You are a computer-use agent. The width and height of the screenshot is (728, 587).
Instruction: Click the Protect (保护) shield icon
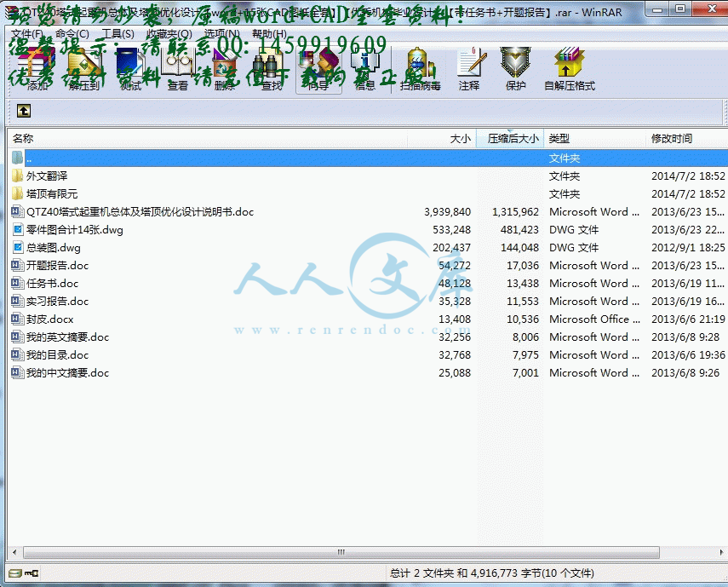515,63
